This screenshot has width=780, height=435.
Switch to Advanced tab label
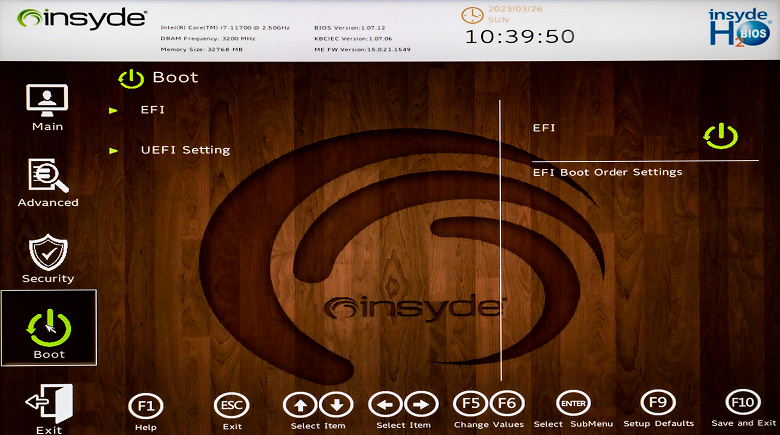click(48, 203)
